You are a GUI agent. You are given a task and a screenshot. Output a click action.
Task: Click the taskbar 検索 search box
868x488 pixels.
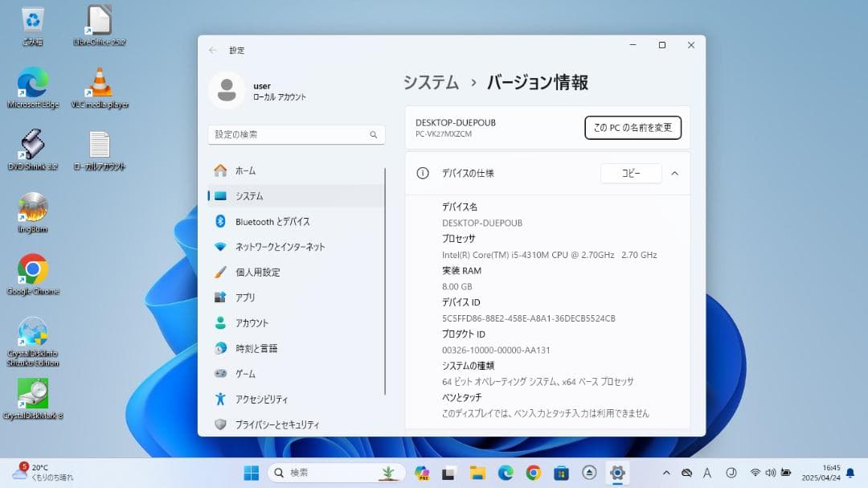[337, 473]
